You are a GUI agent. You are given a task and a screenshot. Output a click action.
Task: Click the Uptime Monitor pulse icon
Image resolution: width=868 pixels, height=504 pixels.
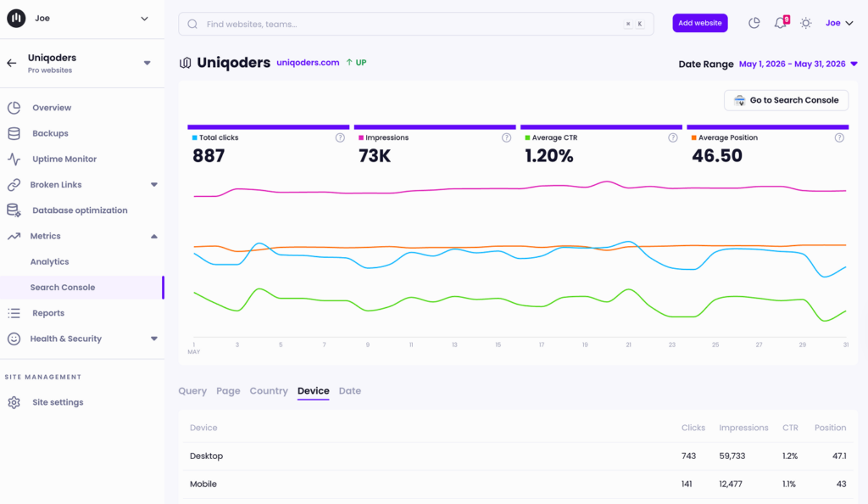click(x=14, y=159)
